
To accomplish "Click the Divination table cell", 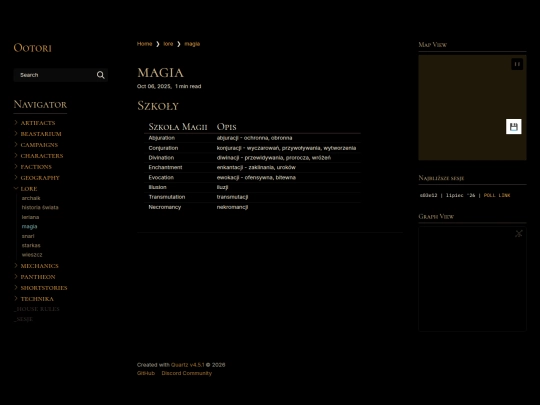I will coord(161,157).
